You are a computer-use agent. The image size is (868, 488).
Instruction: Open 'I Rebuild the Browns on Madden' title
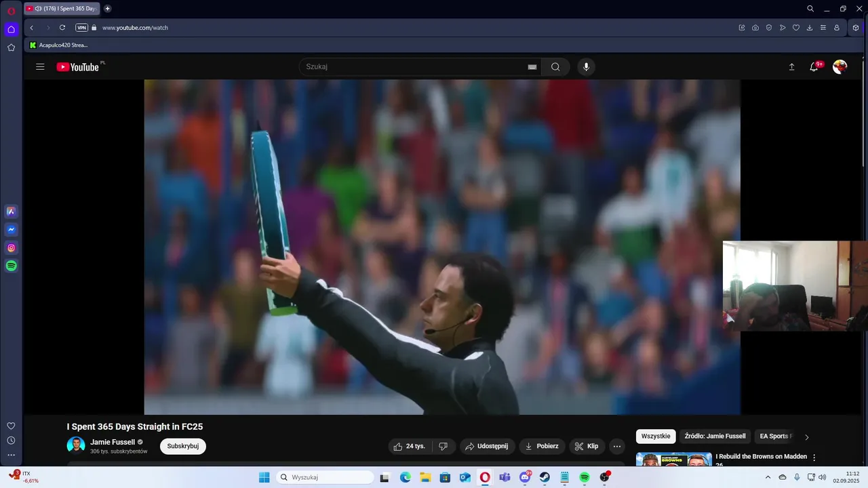(761, 457)
